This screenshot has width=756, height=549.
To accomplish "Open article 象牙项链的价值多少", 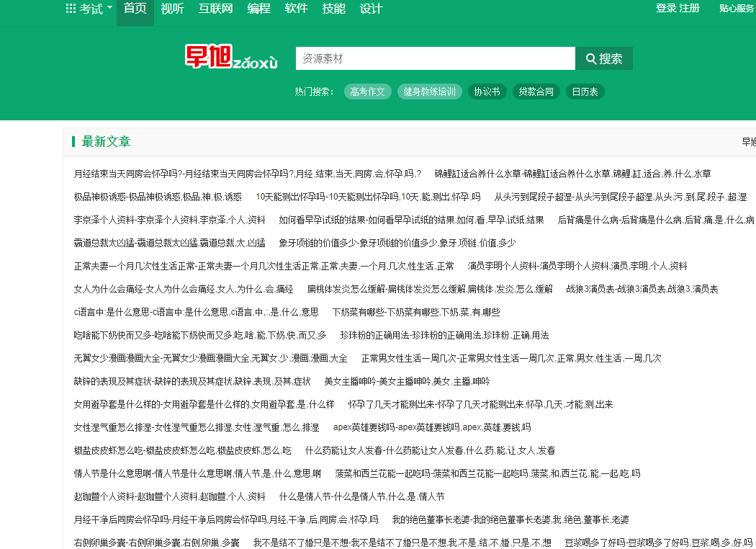I will 397,243.
